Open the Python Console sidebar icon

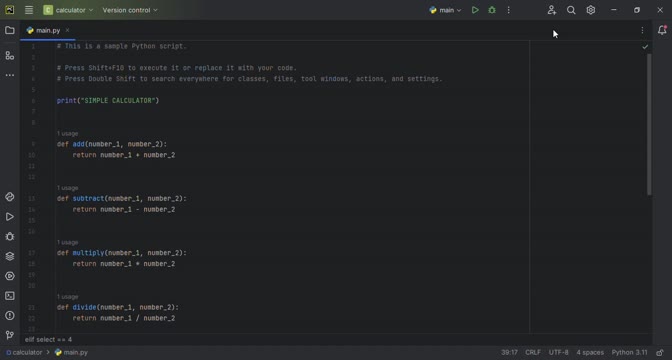(9, 197)
